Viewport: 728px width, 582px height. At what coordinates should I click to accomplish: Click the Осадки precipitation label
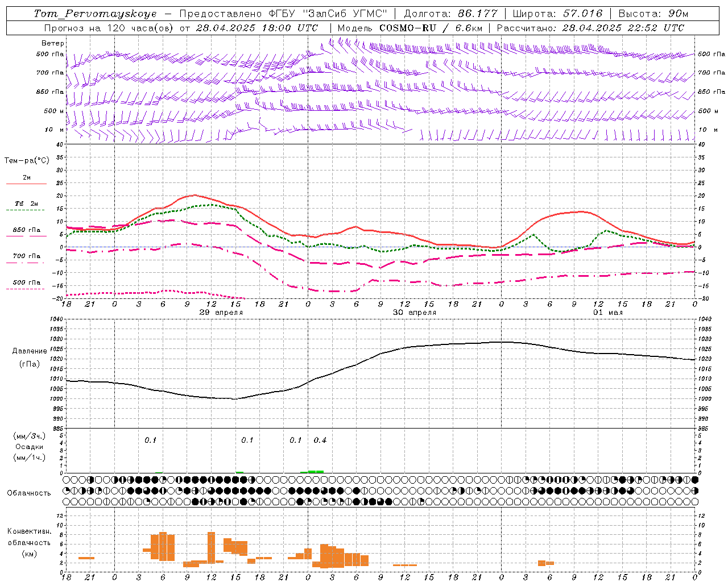click(x=30, y=447)
